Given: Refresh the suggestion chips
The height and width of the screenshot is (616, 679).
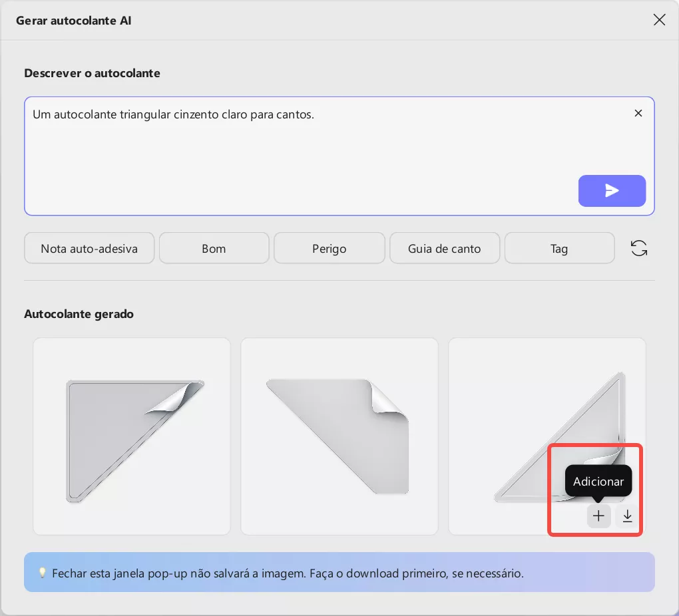Looking at the screenshot, I should point(639,248).
